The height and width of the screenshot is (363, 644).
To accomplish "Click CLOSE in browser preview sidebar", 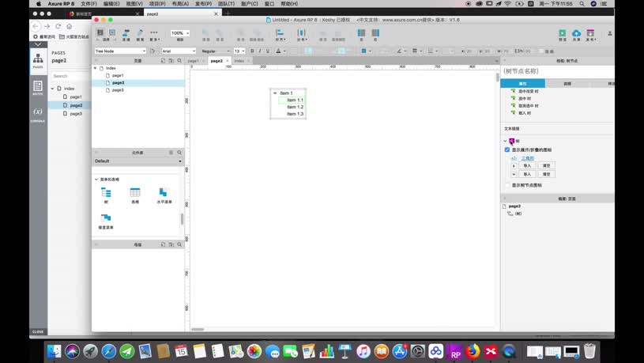I will [38, 331].
